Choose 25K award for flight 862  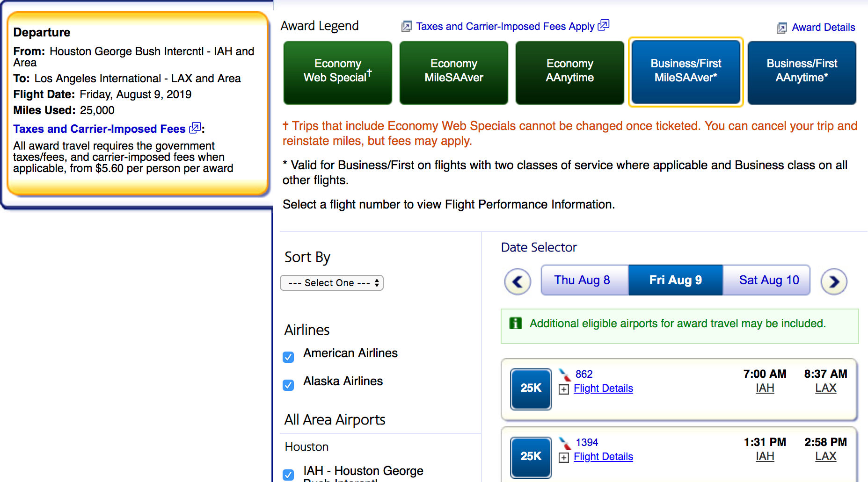[x=531, y=389]
